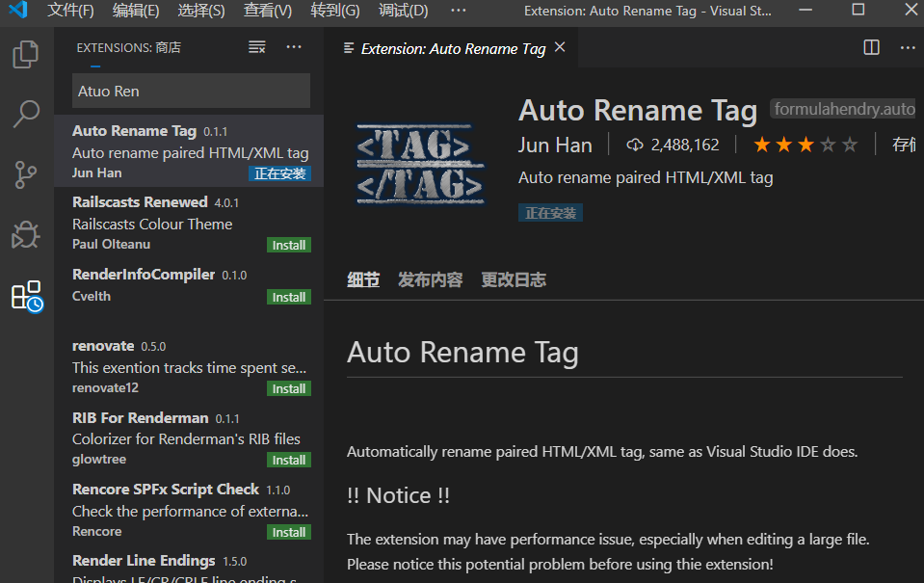This screenshot has width=924, height=583.
Task: Open the Extensions view icon
Action: point(27,296)
